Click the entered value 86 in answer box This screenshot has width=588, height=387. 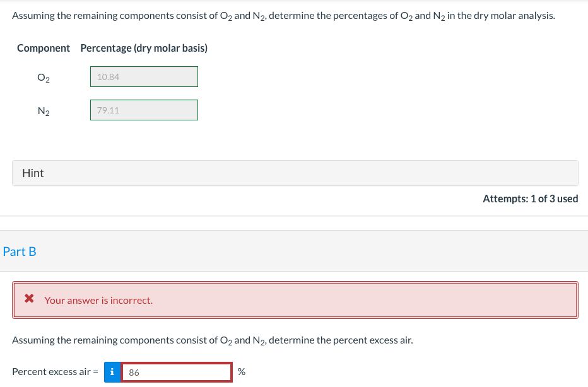point(134,373)
